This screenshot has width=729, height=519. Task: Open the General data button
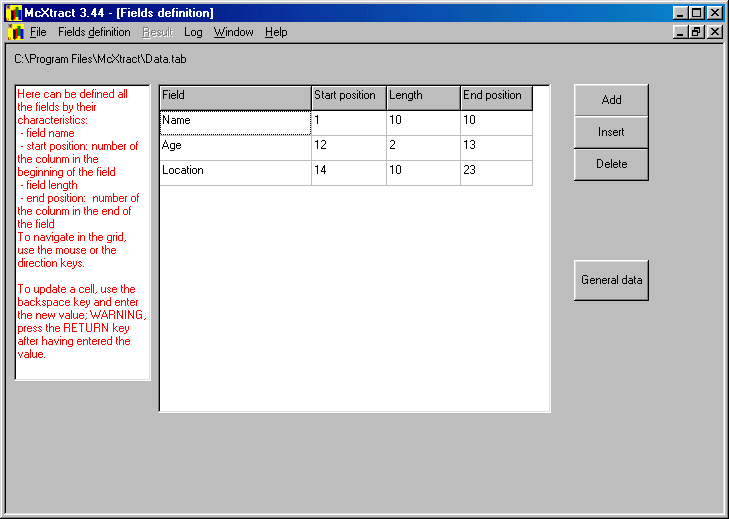[611, 280]
